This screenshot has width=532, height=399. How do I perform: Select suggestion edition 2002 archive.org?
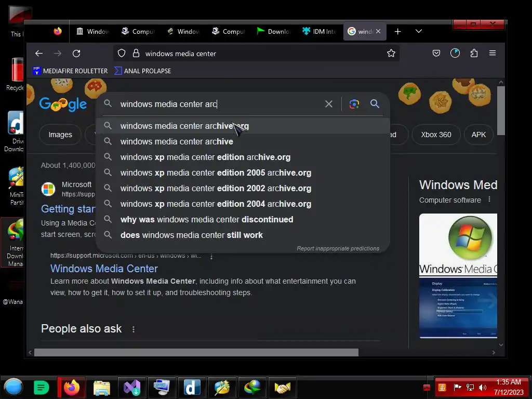click(243, 188)
